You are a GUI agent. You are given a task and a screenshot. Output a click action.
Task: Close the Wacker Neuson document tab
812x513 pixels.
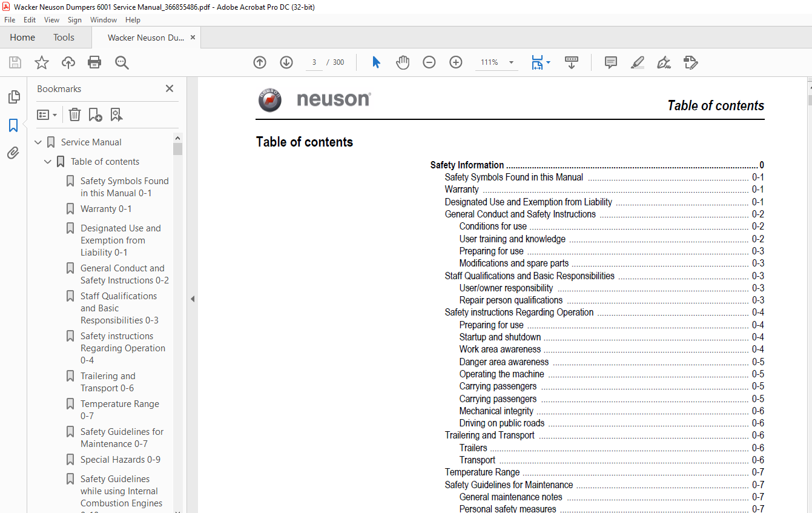(193, 38)
